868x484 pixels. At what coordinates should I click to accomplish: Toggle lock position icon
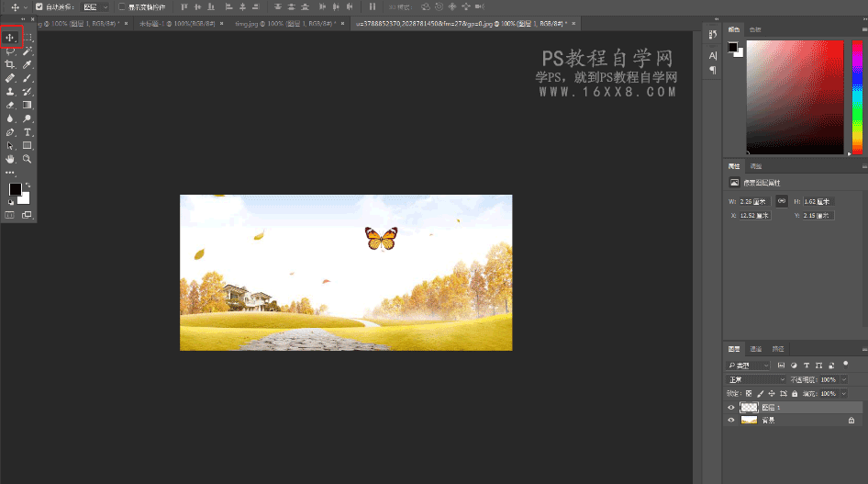coord(772,394)
